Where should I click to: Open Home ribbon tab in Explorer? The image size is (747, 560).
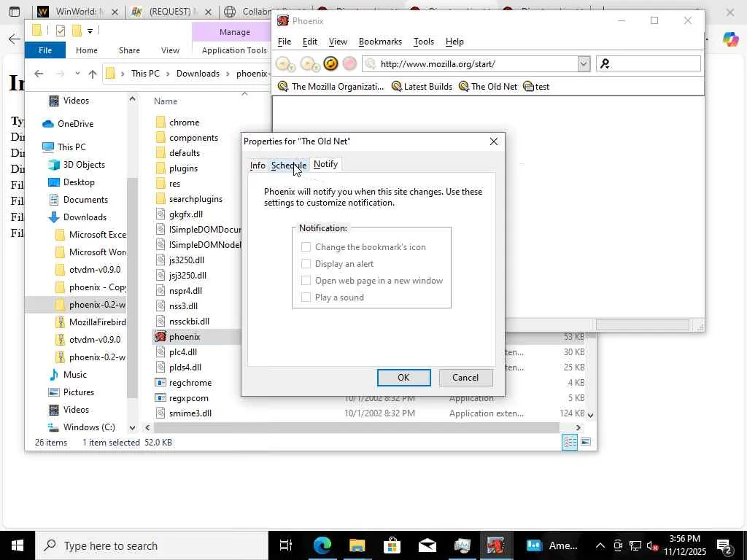tap(86, 50)
